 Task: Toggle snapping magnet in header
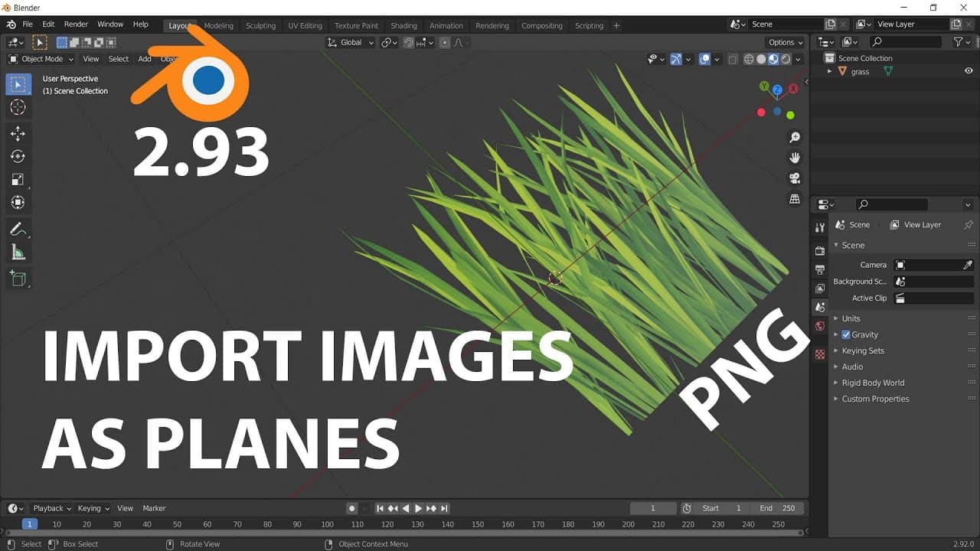pos(409,42)
